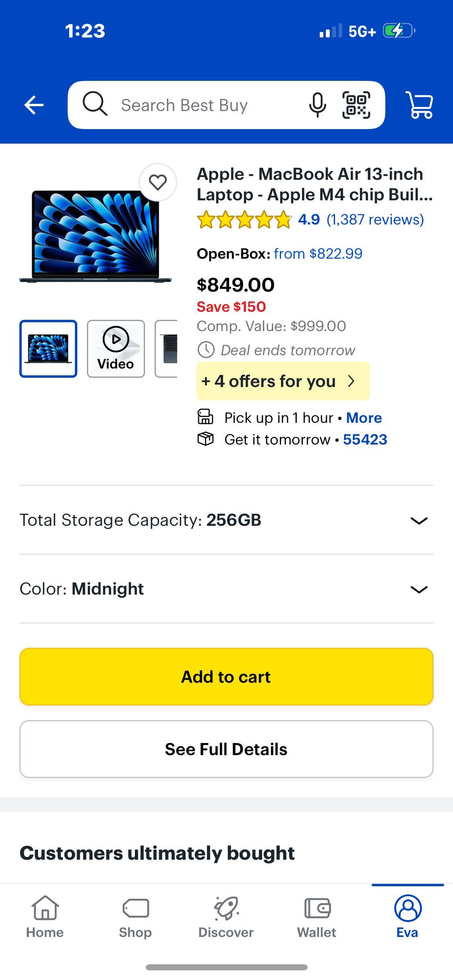This screenshot has width=453, height=980.
Task: Play the product Video thumbnail
Action: click(x=116, y=349)
